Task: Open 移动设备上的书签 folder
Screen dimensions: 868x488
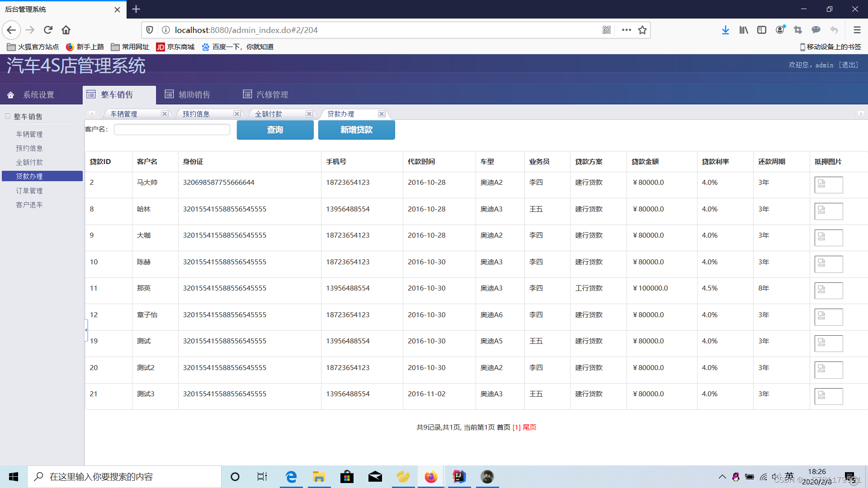Action: (830, 47)
